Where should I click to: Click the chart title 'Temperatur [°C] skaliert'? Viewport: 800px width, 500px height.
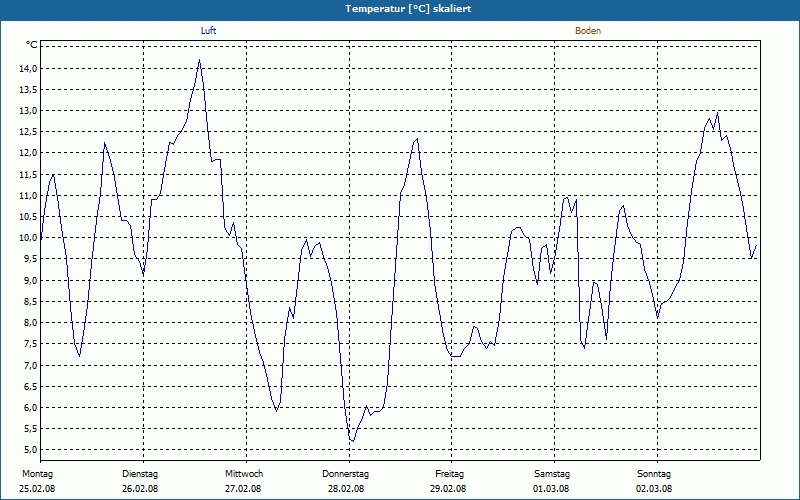click(x=408, y=9)
